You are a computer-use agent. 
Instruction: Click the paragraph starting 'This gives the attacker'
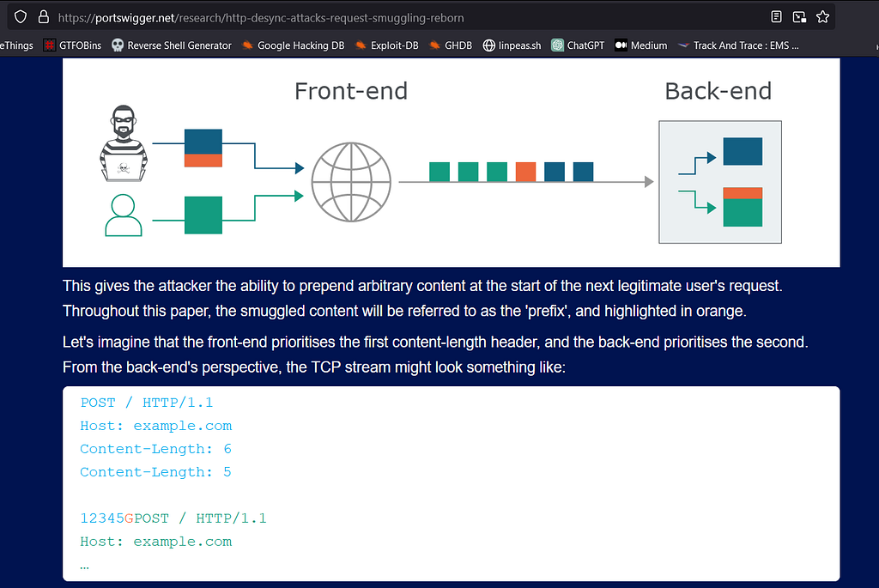click(422, 298)
